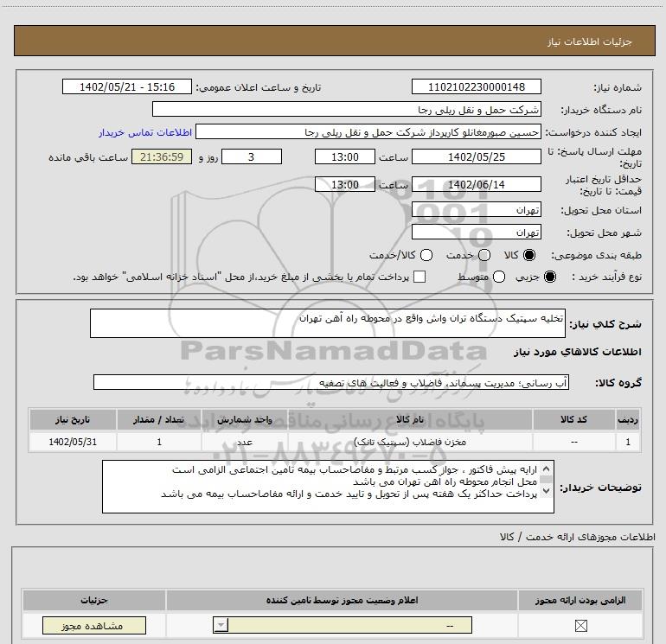Click buyer organization name field
The height and width of the screenshot is (644, 666).
pyautogui.click(x=347, y=109)
